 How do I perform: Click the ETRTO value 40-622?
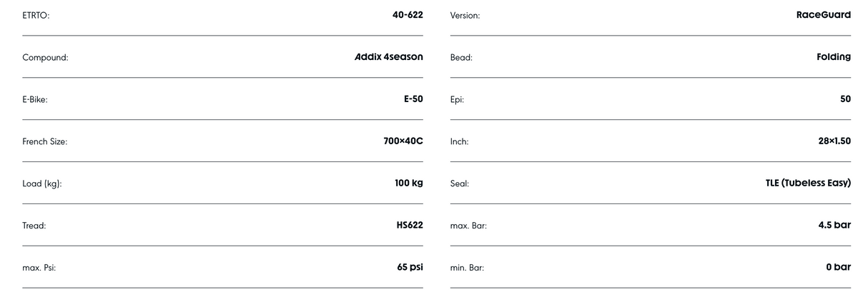click(x=407, y=15)
